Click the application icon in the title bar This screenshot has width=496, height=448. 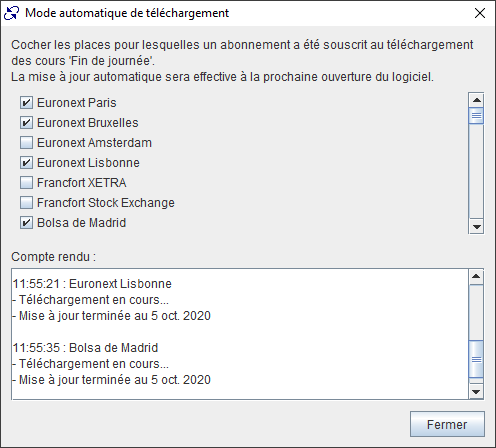(x=11, y=13)
